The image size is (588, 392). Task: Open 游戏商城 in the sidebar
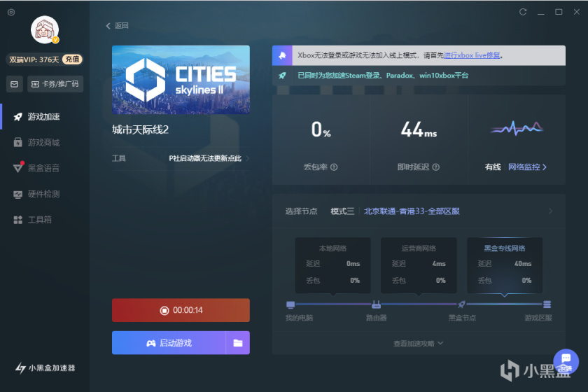[x=45, y=143]
